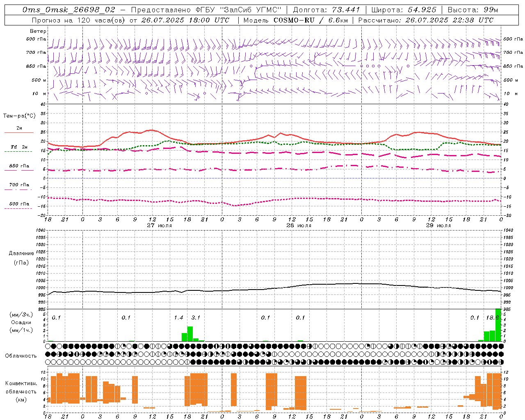525x420 pixels.
Task: Click the tallest green bar at the chart's end
Action: pos(498,325)
